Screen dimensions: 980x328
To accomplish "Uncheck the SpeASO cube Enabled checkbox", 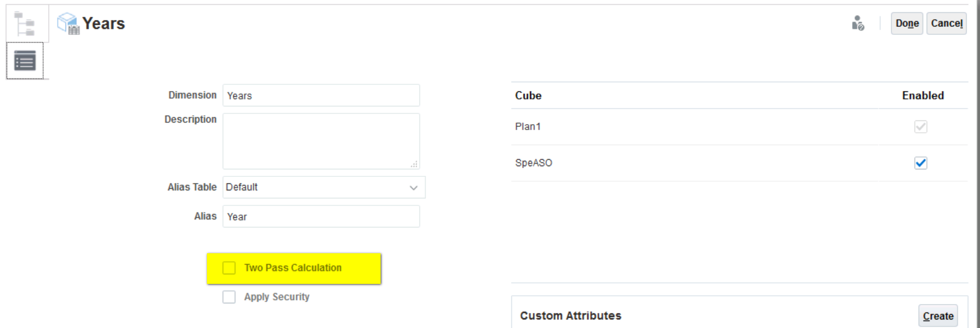I will tap(921, 163).
